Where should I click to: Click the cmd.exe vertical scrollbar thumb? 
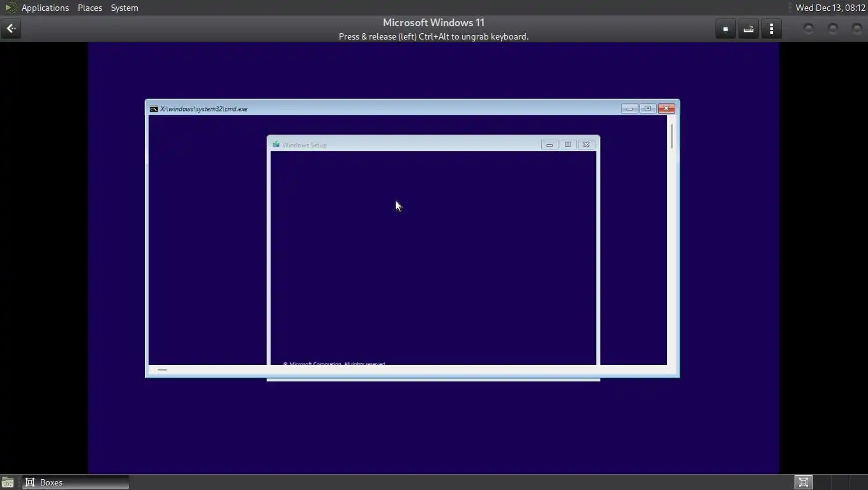[x=672, y=137]
